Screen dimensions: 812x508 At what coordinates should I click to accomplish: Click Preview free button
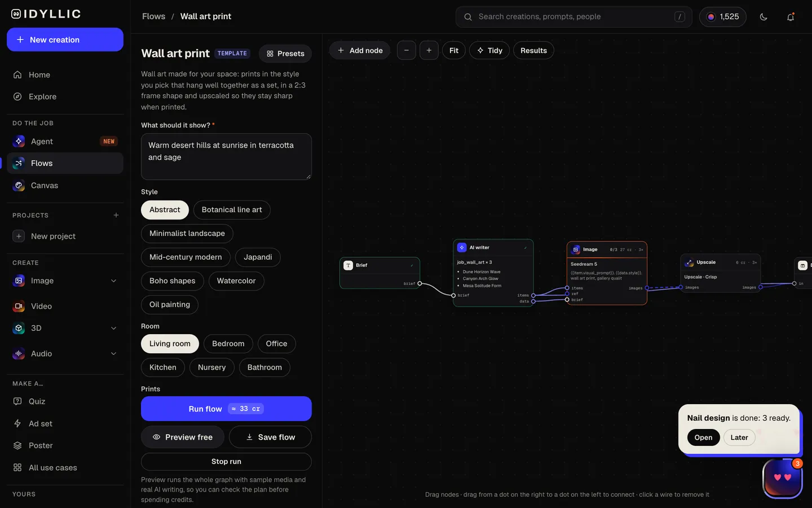point(183,437)
